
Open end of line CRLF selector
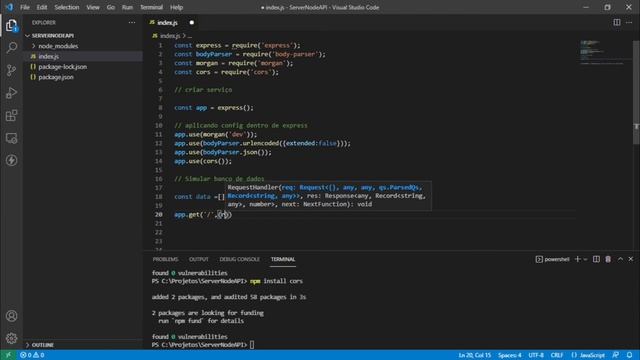coord(557,355)
